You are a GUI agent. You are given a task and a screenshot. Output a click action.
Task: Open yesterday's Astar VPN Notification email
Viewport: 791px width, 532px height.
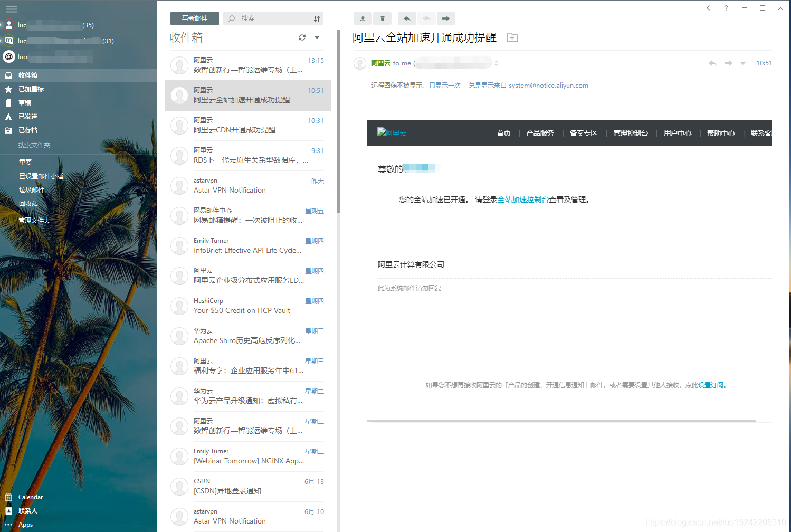pyautogui.click(x=247, y=185)
